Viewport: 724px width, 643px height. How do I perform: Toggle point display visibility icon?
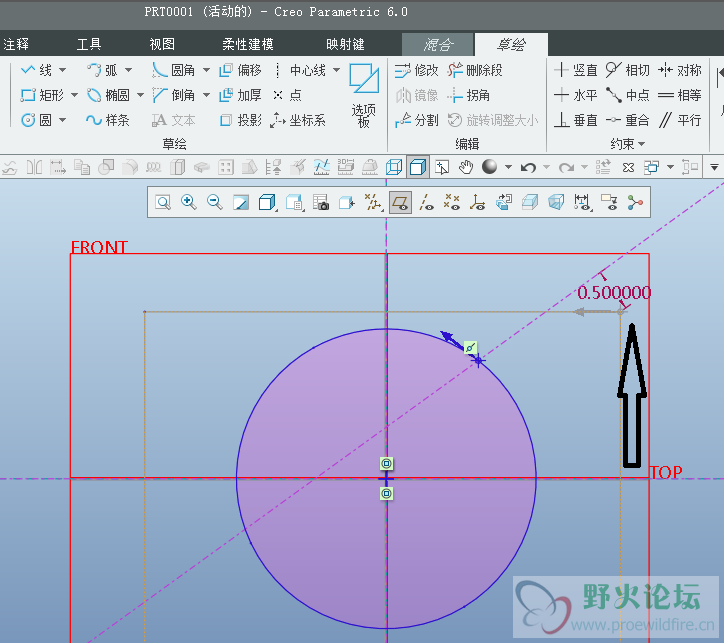tap(452, 202)
